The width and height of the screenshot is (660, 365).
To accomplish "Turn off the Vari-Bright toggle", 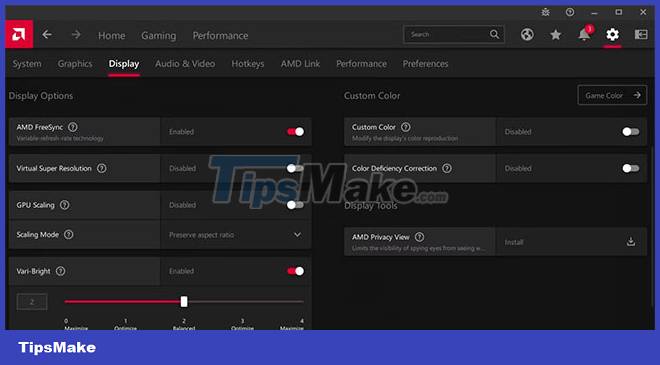I will [x=295, y=271].
